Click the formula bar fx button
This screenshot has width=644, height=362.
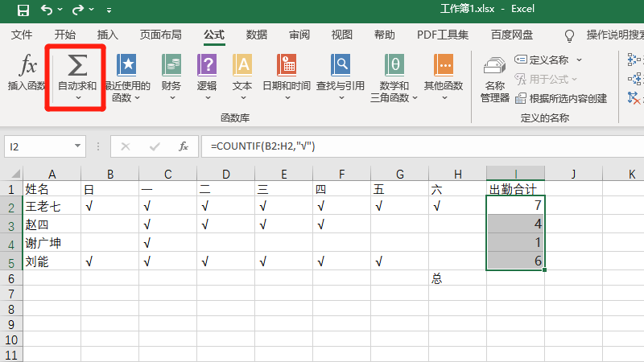point(184,146)
